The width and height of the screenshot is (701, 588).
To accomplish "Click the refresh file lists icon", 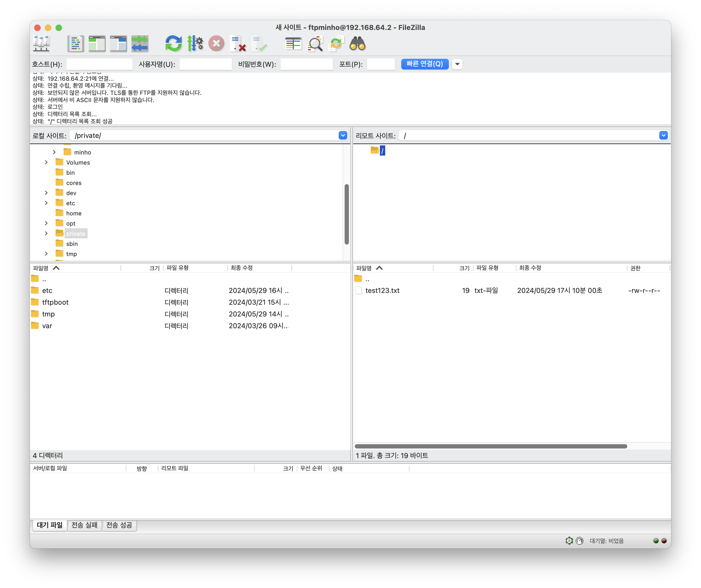I will click(x=174, y=44).
